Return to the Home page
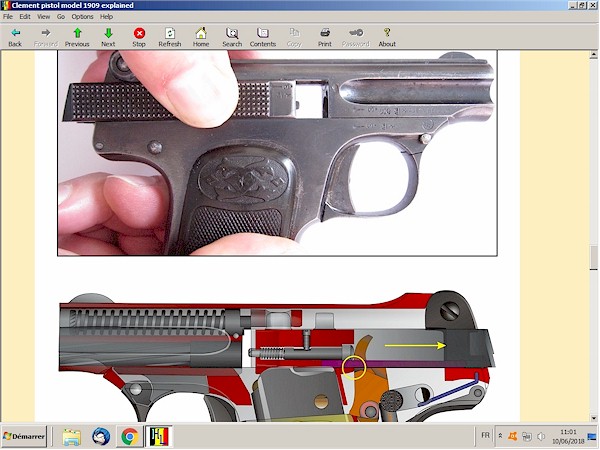 point(201,37)
